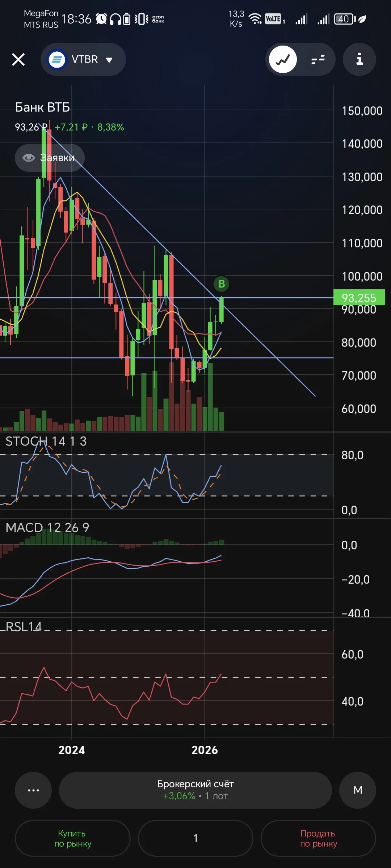Open STOCH 14 1 3 indicator settings

tap(46, 441)
